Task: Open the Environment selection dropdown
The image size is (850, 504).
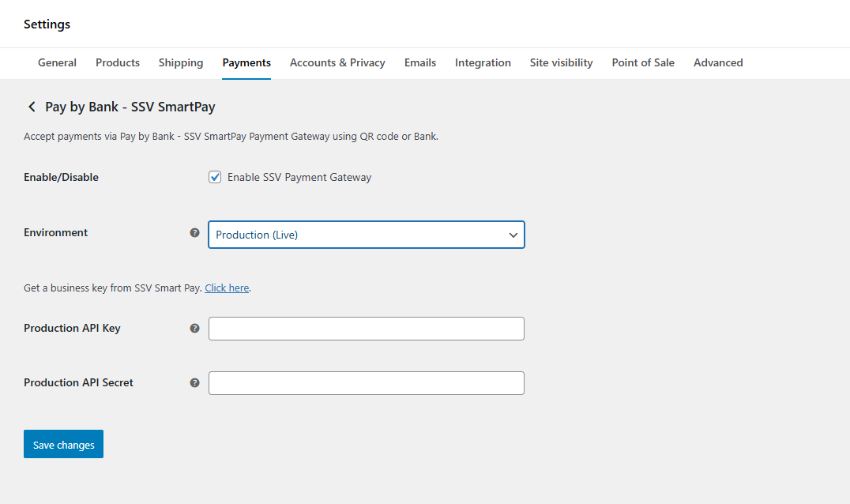Action: (x=366, y=235)
